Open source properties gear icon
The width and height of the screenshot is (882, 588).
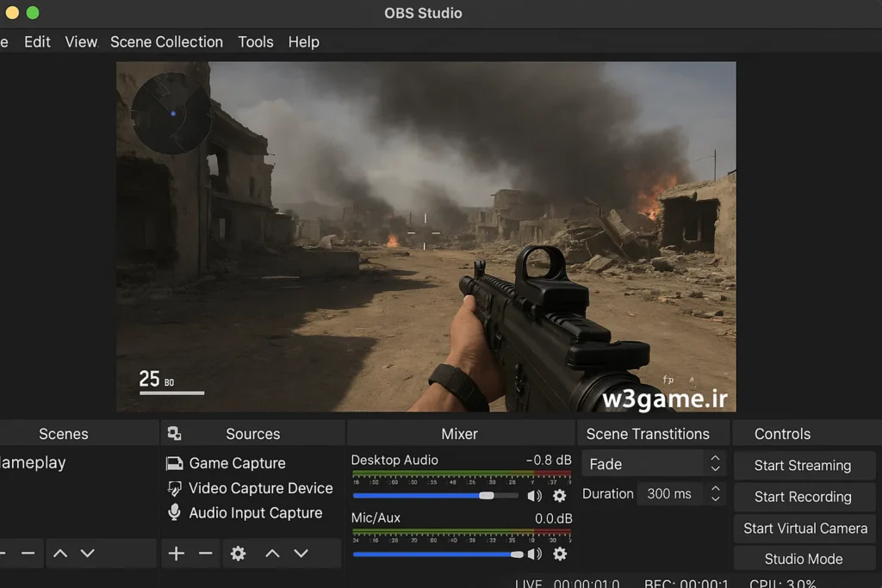(238, 554)
